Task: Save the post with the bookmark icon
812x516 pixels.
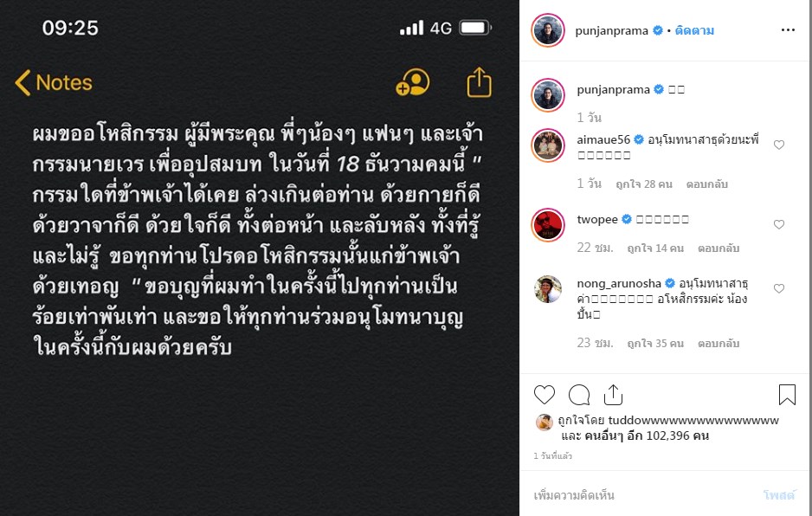Action: point(787,394)
